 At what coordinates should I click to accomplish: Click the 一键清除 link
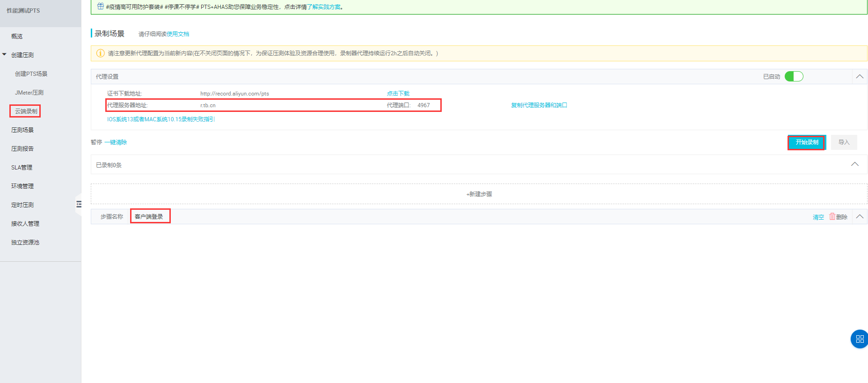coord(116,142)
